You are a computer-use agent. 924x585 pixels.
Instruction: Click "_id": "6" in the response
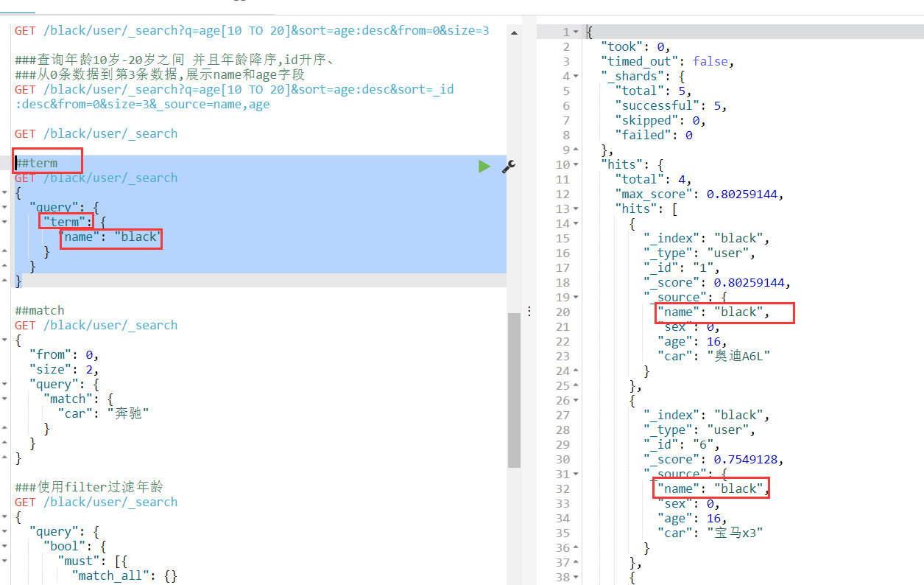pos(682,444)
